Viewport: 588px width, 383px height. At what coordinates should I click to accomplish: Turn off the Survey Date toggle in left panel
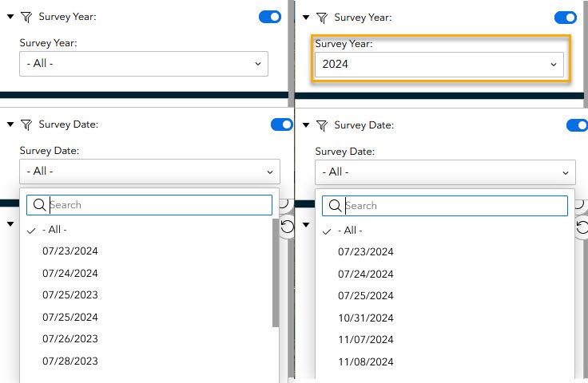click(281, 124)
